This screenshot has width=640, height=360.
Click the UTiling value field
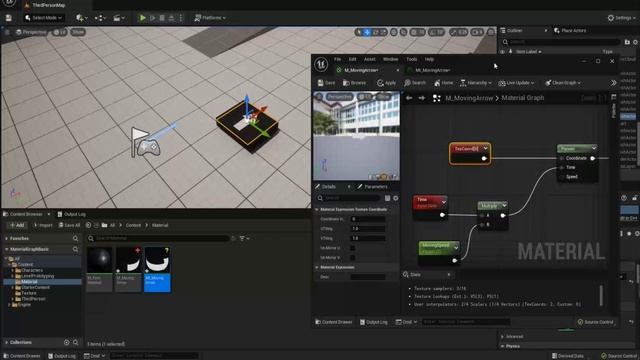[x=368, y=229]
